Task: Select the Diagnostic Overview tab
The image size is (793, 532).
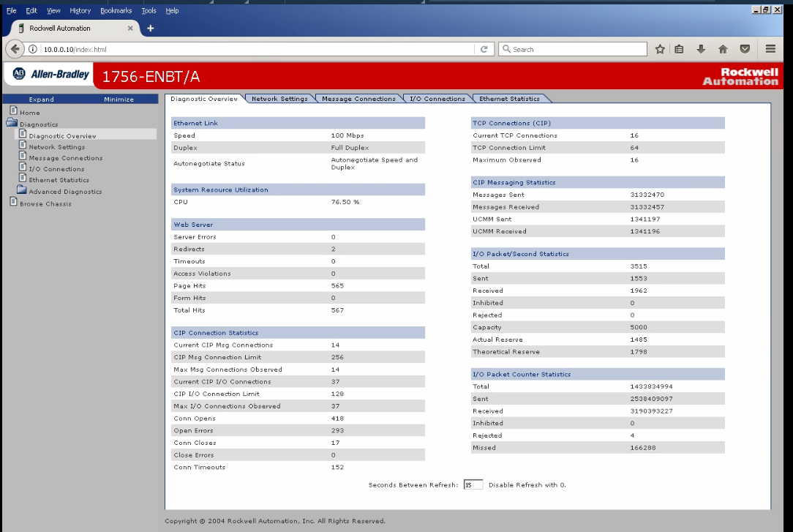Action: [x=204, y=99]
